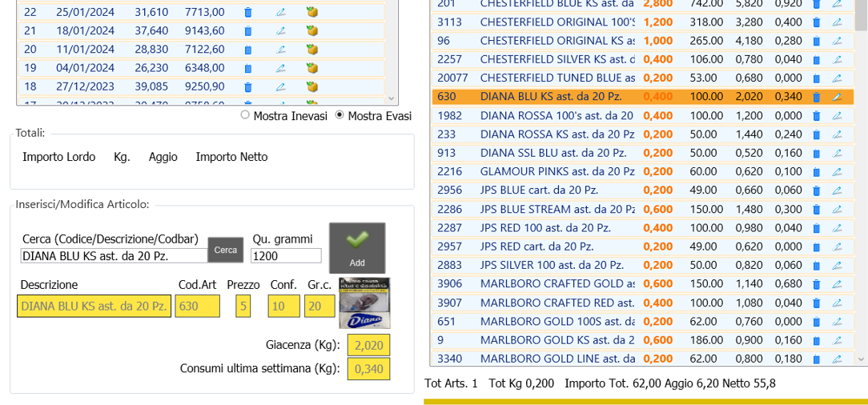Click the 9250,90 amount in order 18
The height and width of the screenshot is (405, 868).
[x=205, y=87]
